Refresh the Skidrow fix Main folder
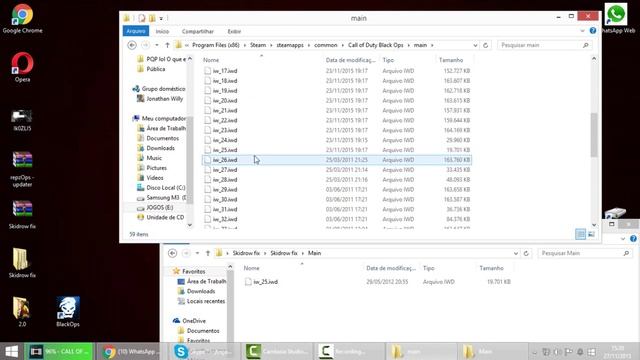Image resolution: width=640 pixels, height=360 pixels. click(x=526, y=253)
